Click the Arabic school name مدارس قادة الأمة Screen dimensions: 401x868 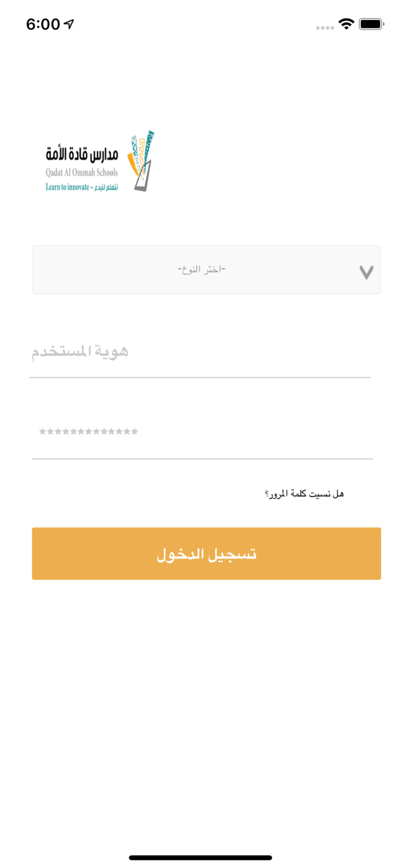(82, 154)
